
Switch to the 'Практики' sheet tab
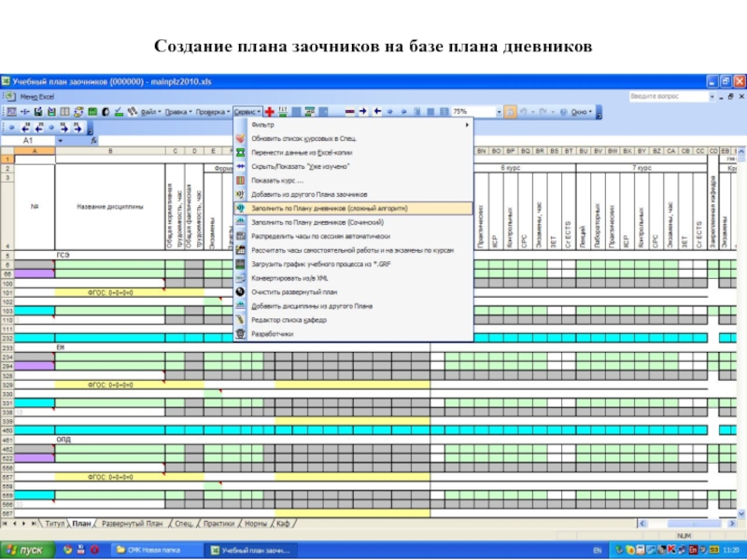click(x=218, y=524)
